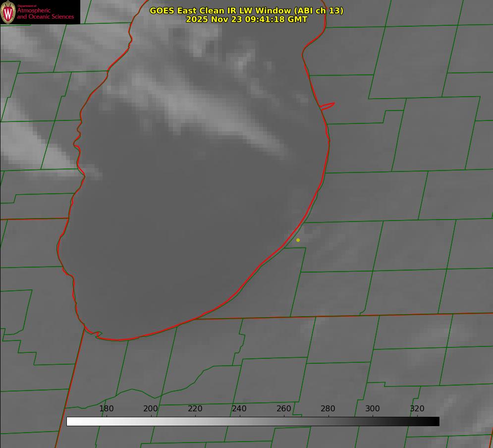Screen dimensions: 493x448
Task: Click the 280 label on the colorbar
Action: pyautogui.click(x=328, y=408)
